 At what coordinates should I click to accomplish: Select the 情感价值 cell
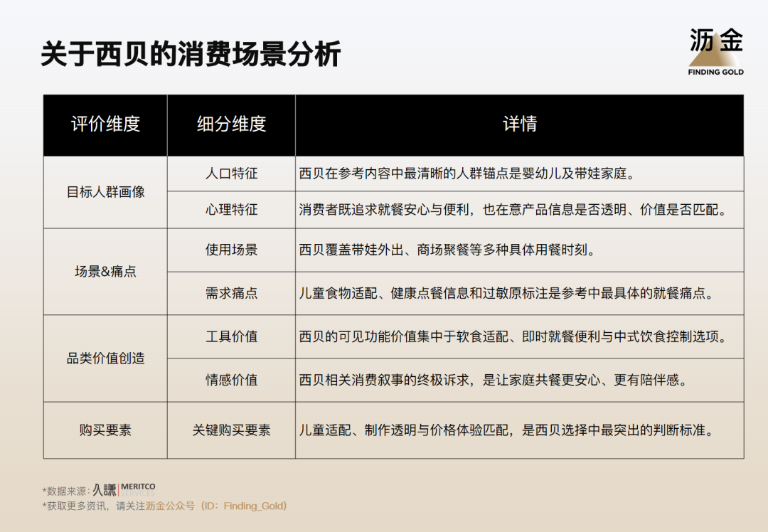point(231,380)
